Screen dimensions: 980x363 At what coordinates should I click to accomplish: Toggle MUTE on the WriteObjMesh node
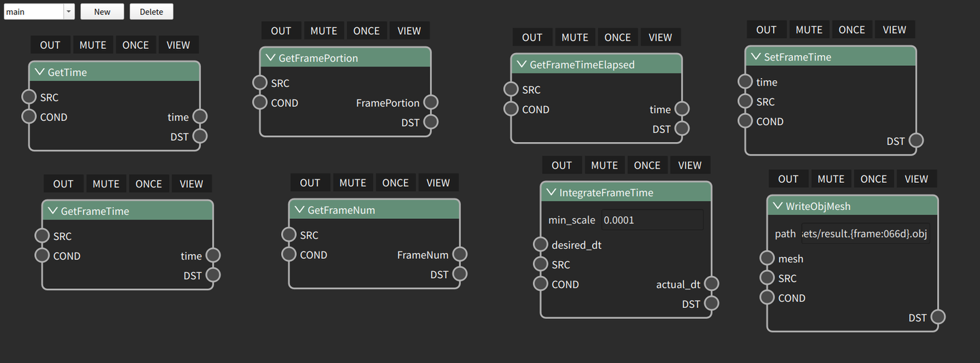point(830,179)
